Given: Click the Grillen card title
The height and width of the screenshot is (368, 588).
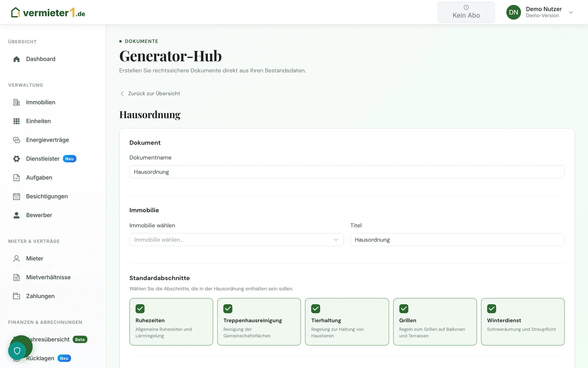Looking at the screenshot, I should (408, 320).
